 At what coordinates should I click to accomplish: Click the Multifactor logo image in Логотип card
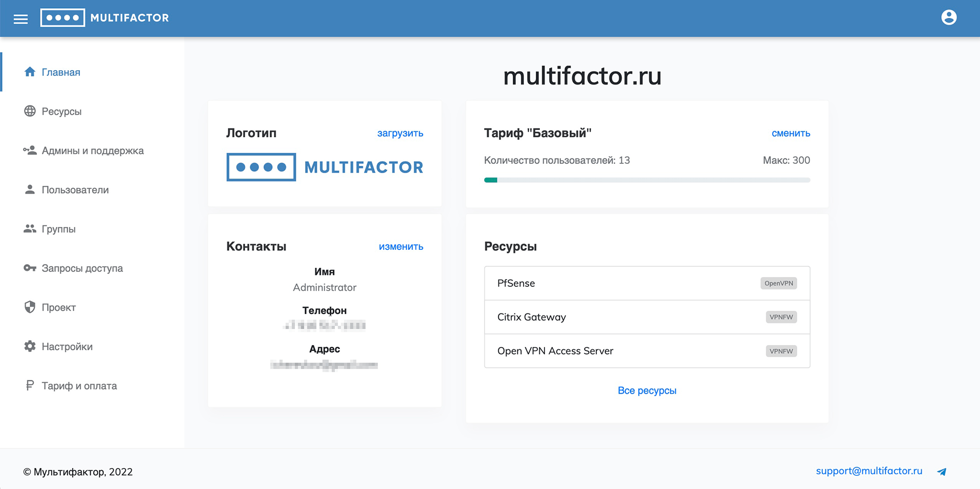coord(325,167)
